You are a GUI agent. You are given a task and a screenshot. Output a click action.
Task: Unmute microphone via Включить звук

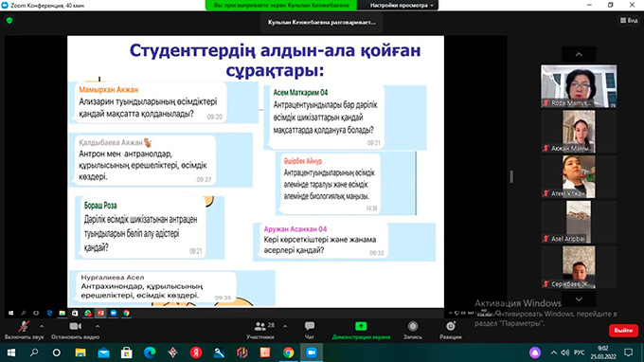[x=24, y=331]
